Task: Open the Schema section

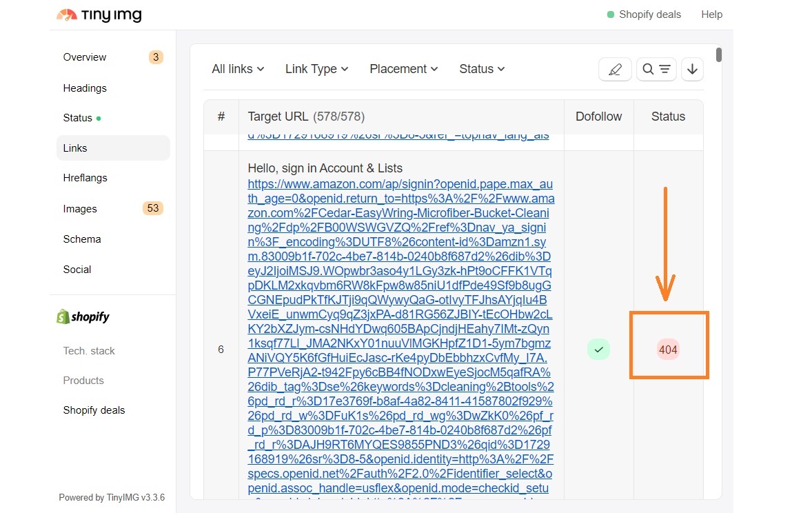Action: tap(81, 239)
